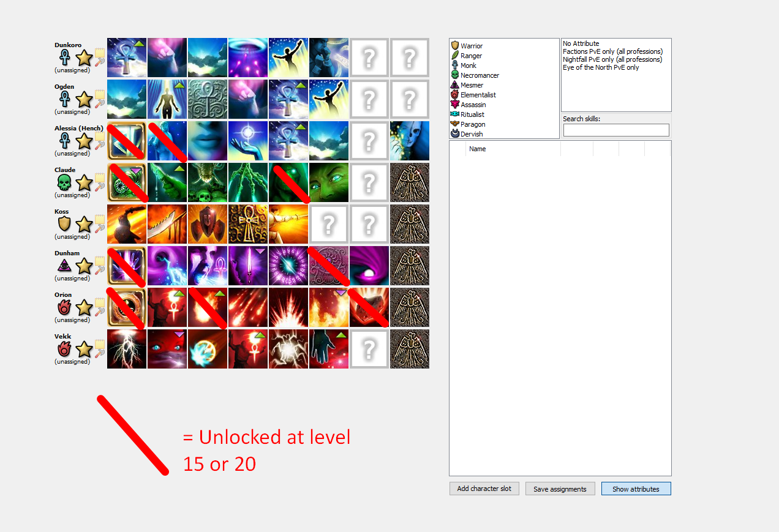The height and width of the screenshot is (532, 779).
Task: Select the rune circle skill in Dunham's row
Action: point(288,266)
